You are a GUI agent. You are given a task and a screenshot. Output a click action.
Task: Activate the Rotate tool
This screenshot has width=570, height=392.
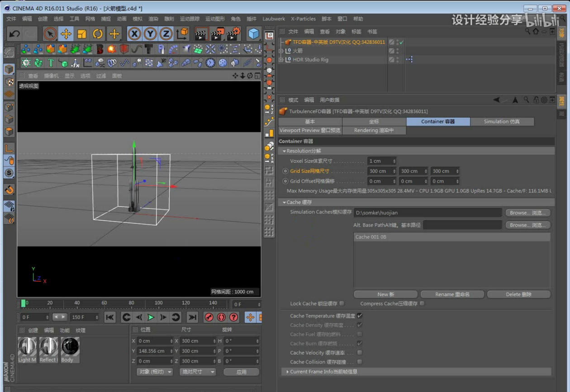(x=98, y=34)
